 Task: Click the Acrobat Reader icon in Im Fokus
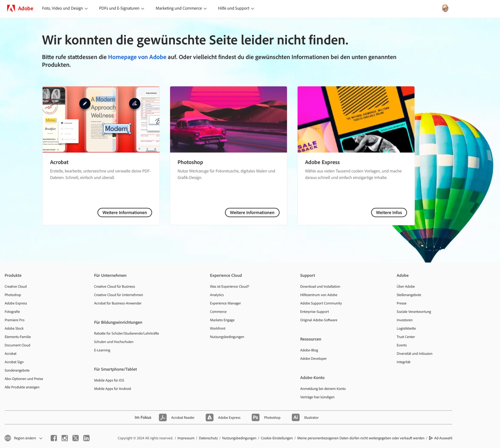[x=163, y=417]
